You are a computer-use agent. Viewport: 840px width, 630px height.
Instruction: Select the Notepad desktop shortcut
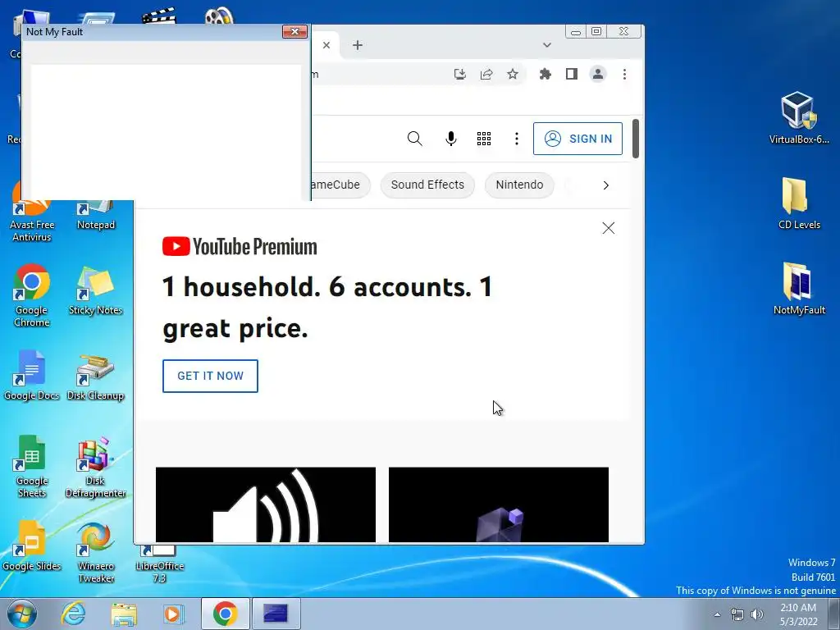pyautogui.click(x=96, y=215)
